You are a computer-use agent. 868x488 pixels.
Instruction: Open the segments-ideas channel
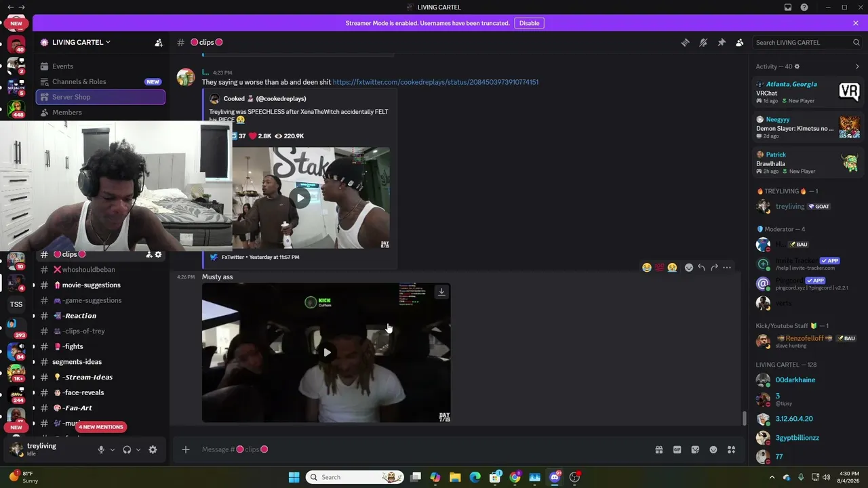click(100, 362)
